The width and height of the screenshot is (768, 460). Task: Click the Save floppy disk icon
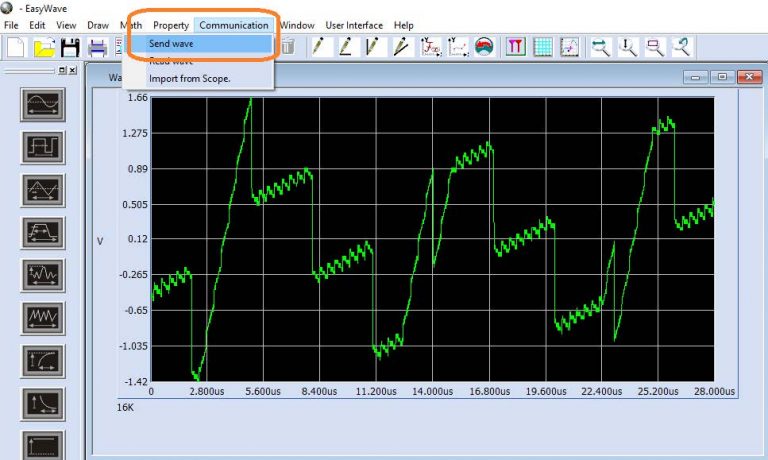pyautogui.click(x=70, y=47)
